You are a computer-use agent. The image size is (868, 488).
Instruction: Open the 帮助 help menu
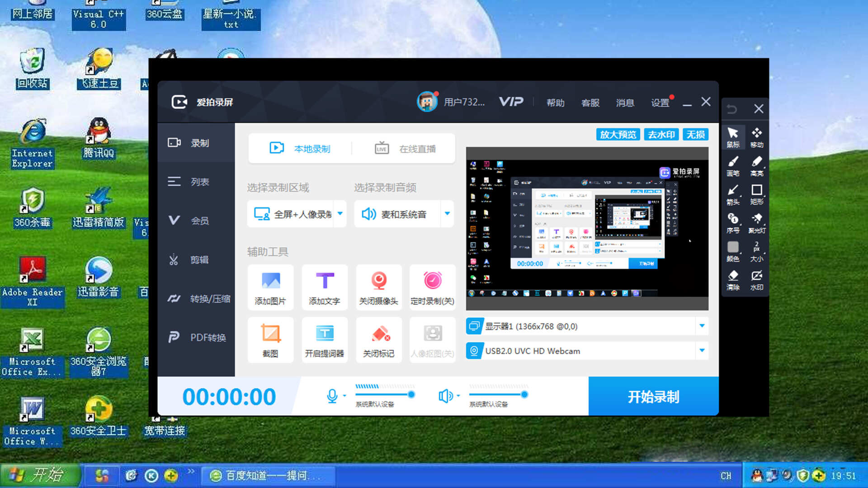tap(555, 103)
